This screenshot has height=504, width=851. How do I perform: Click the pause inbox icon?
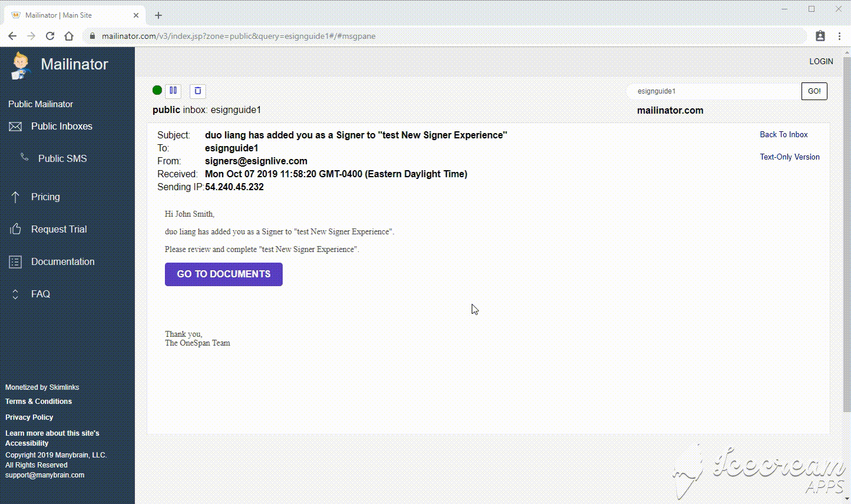click(173, 91)
